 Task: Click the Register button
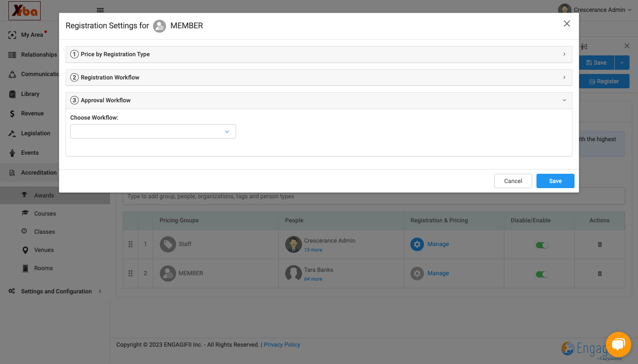coord(604,81)
